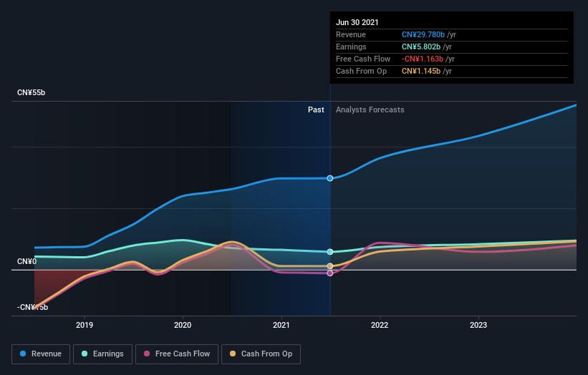The image size is (588, 375).
Task: Click the CN¥29.780b revenue value
Action: tap(423, 34)
